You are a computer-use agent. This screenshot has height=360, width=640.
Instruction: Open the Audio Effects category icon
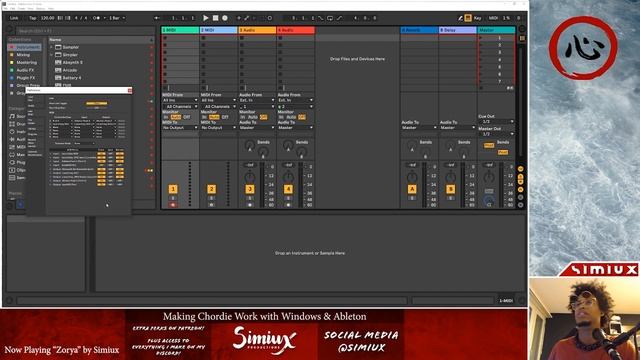[12, 139]
